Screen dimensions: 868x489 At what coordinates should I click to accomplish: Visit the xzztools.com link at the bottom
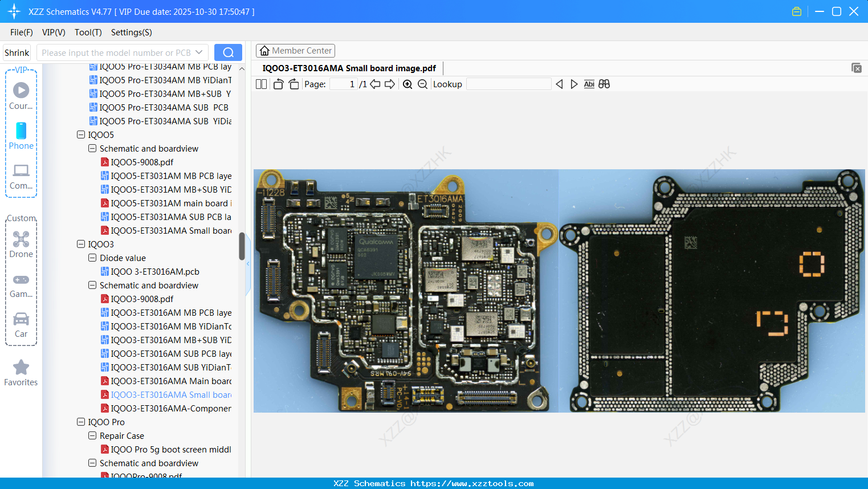click(x=434, y=483)
